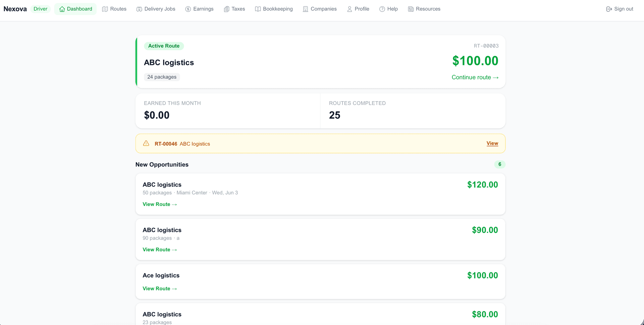
Task: Open View Route for the 90 packages opportunity
Action: pyautogui.click(x=160, y=250)
